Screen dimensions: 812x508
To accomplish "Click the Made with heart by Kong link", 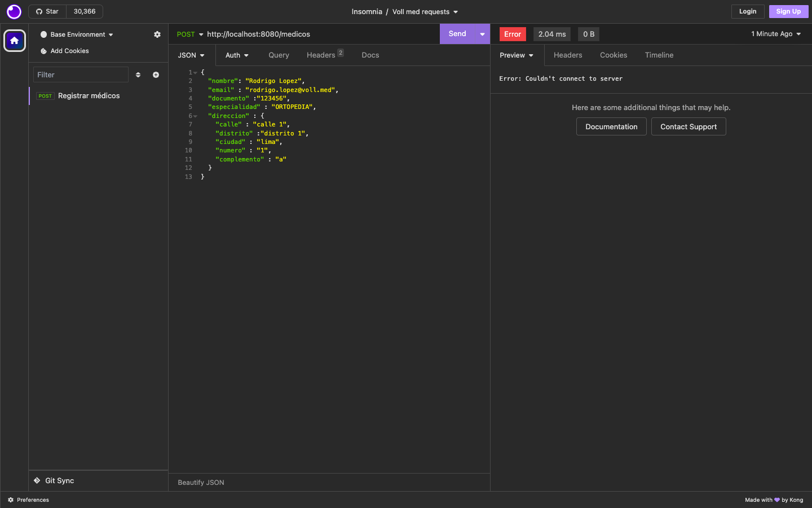I will pos(774,500).
